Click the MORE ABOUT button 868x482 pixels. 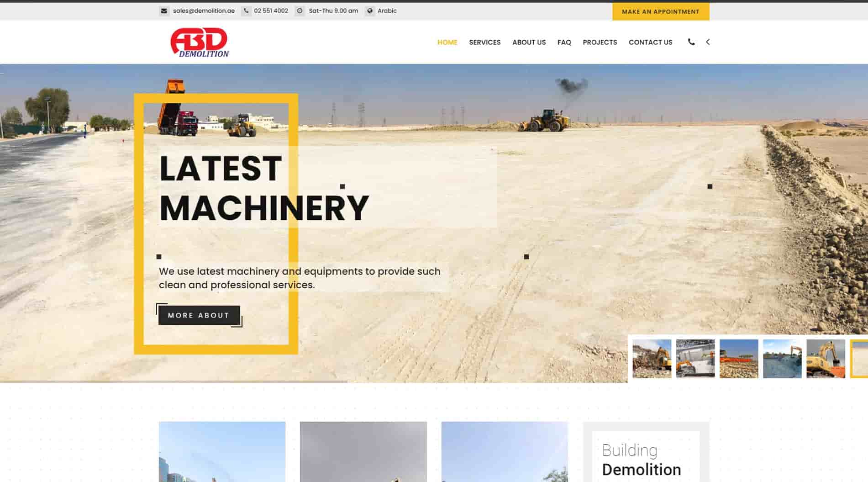(199, 315)
